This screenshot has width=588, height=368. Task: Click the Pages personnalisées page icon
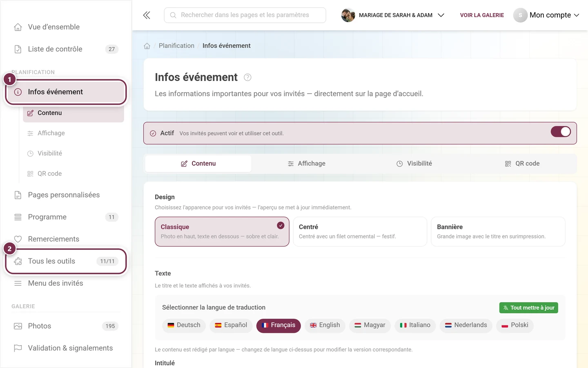point(18,195)
